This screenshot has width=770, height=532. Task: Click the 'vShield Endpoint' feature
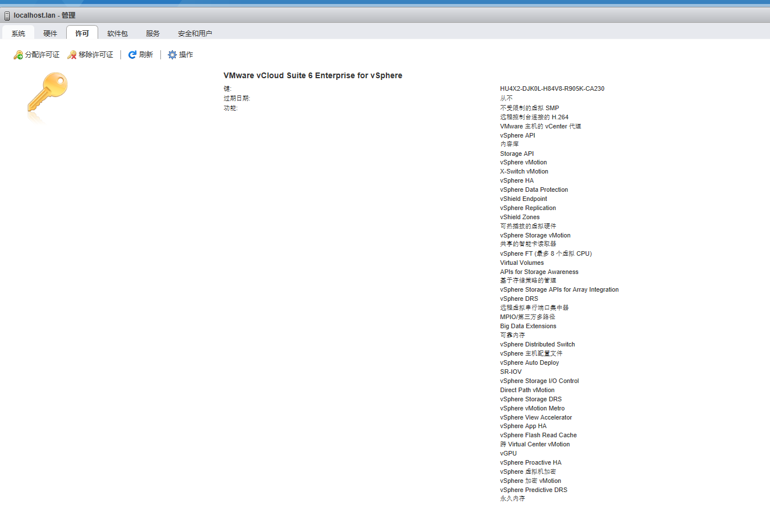[x=523, y=199]
